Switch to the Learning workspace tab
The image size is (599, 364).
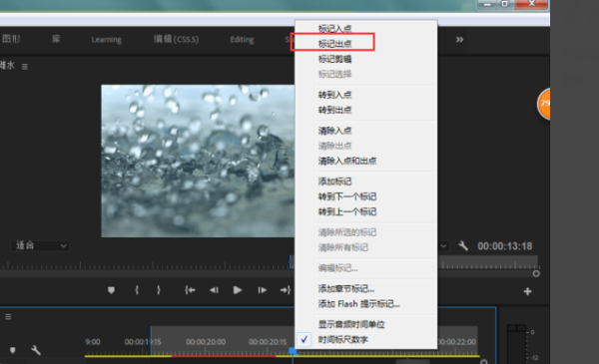tap(106, 39)
